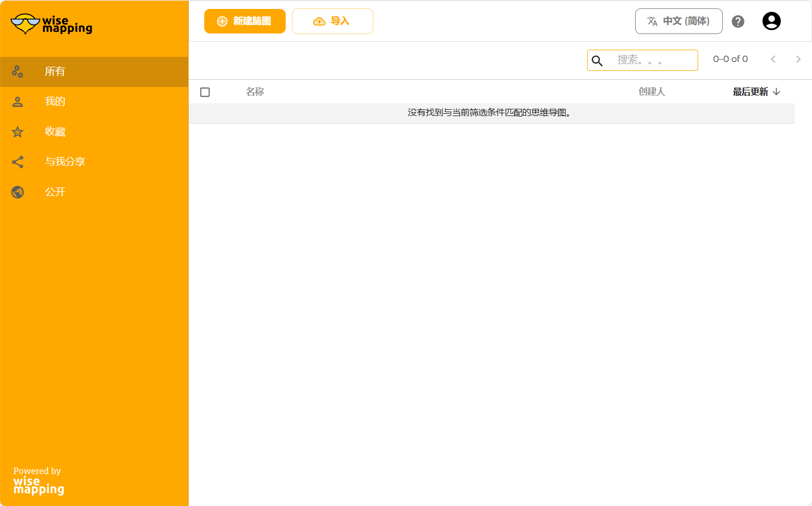The height and width of the screenshot is (506, 812).
Task: Toggle sort direction arrow beside 最后更新
Action: click(x=776, y=92)
